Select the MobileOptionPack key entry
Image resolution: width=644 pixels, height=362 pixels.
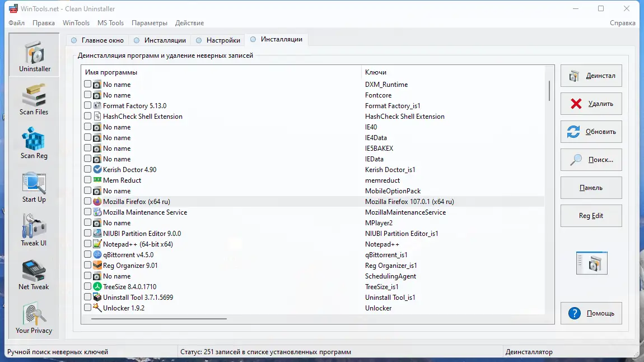pyautogui.click(x=393, y=191)
